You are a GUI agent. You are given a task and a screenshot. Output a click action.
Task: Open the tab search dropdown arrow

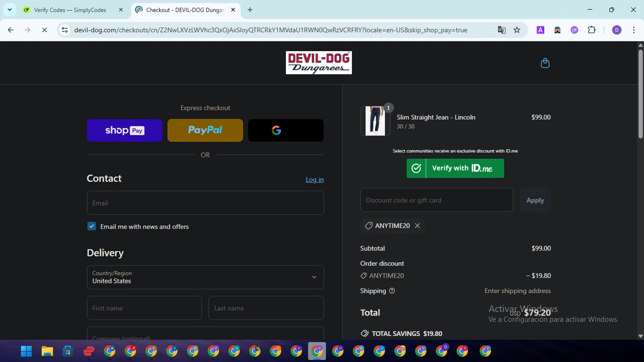coord(9,10)
